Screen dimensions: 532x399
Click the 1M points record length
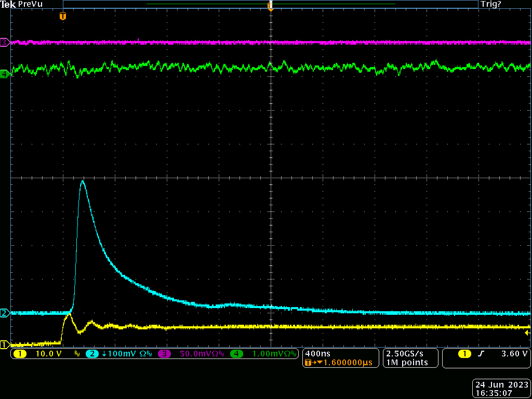point(407,363)
